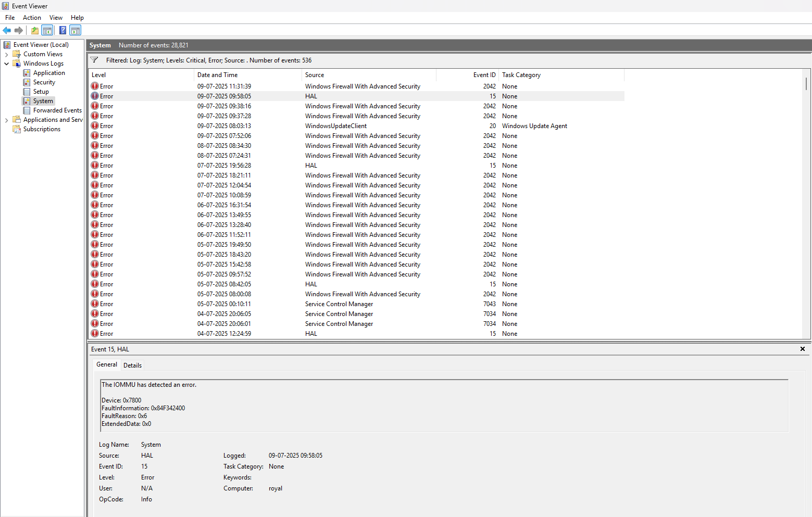Toggle the Show/Hide Console Tree button
The width and height of the screenshot is (812, 517).
47,30
